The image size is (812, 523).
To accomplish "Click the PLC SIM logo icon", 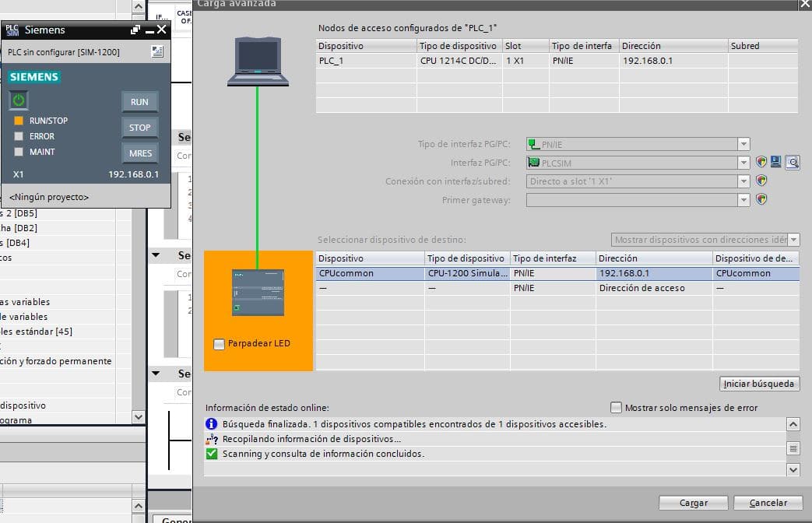I will 12,30.
